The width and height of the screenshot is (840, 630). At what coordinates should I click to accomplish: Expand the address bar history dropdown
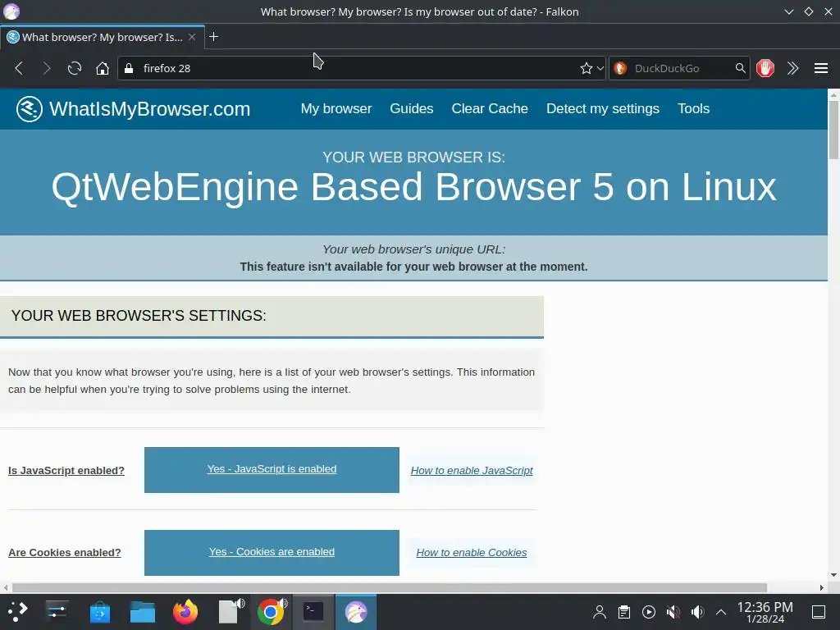coord(600,68)
